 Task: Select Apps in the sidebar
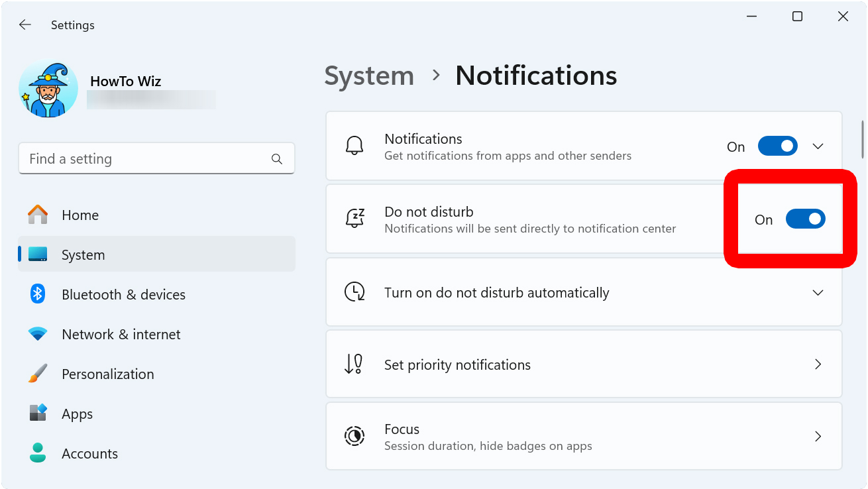[77, 413]
